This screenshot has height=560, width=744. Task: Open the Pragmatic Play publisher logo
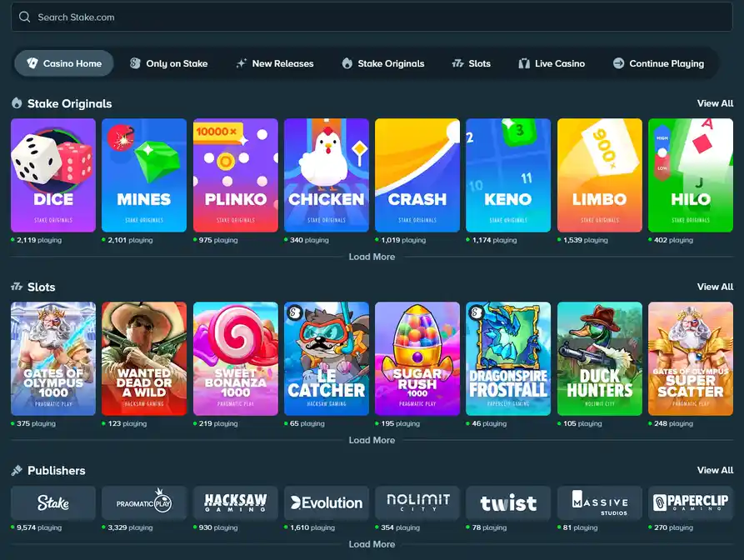144,503
